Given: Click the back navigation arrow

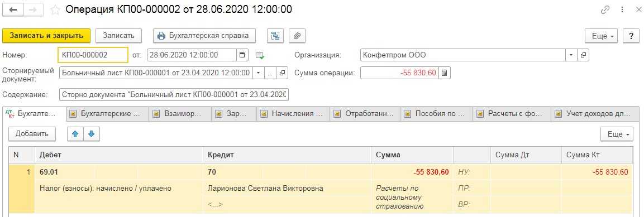Looking at the screenshot, I should tap(13, 10).
